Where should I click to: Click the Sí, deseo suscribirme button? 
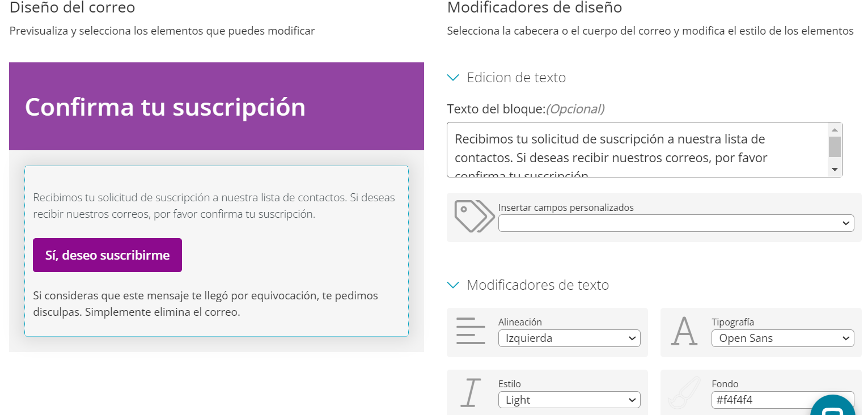coord(107,255)
